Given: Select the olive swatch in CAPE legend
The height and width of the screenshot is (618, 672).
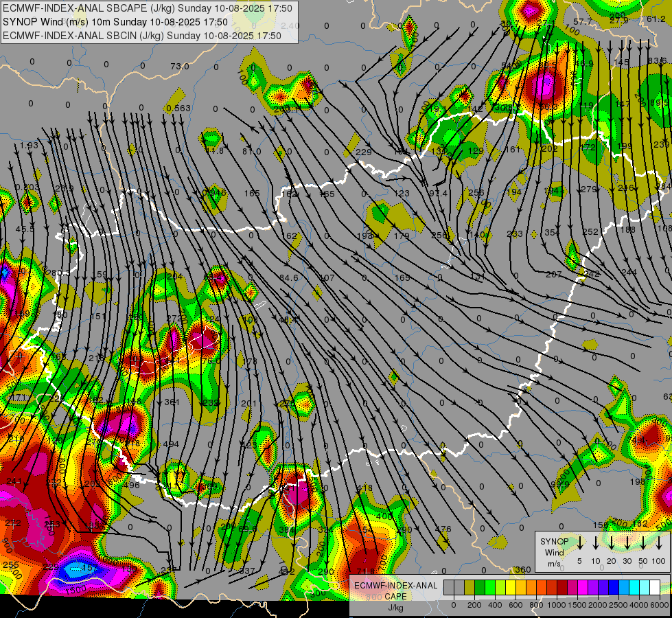Looking at the screenshot, I should click(470, 588).
